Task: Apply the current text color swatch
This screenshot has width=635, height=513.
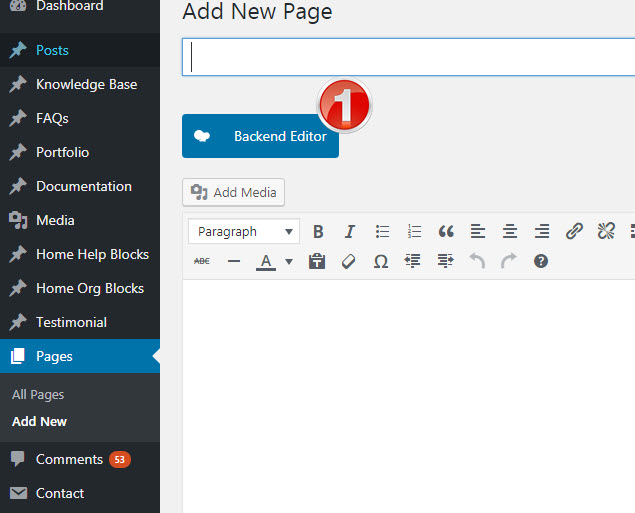Action: click(266, 261)
